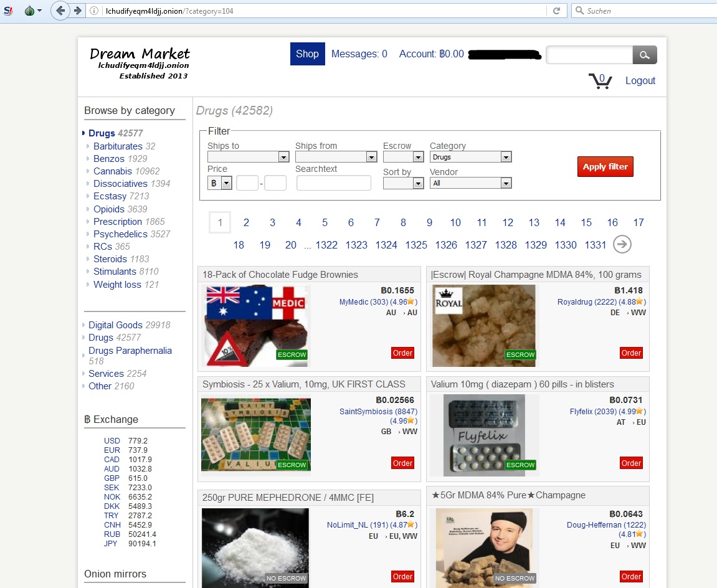Click the Logout link
The height and width of the screenshot is (588, 717).
point(640,80)
